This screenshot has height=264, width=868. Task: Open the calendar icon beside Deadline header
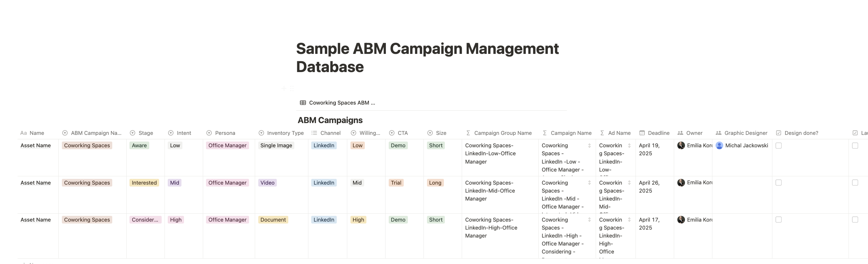point(642,133)
